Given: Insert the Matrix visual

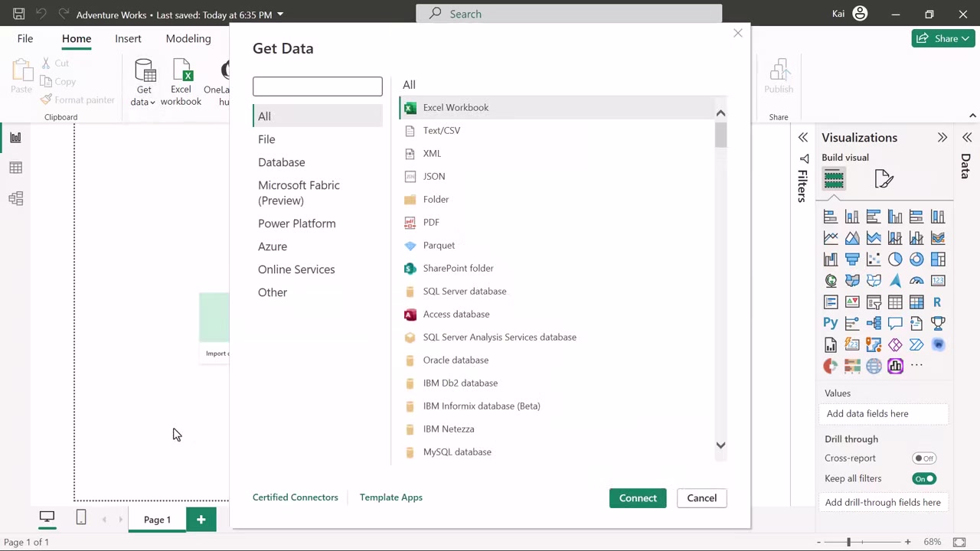Looking at the screenshot, I should tap(916, 302).
